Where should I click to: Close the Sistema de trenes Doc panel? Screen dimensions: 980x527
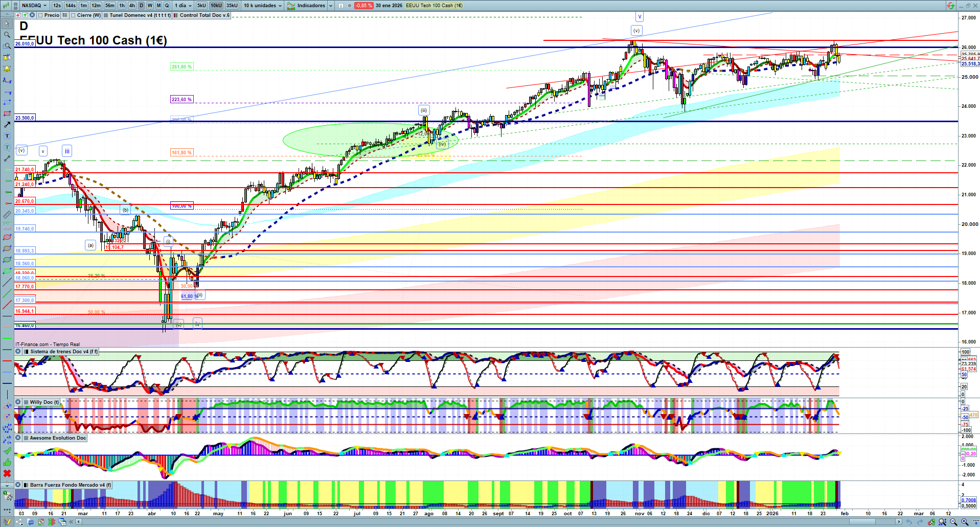click(18, 352)
